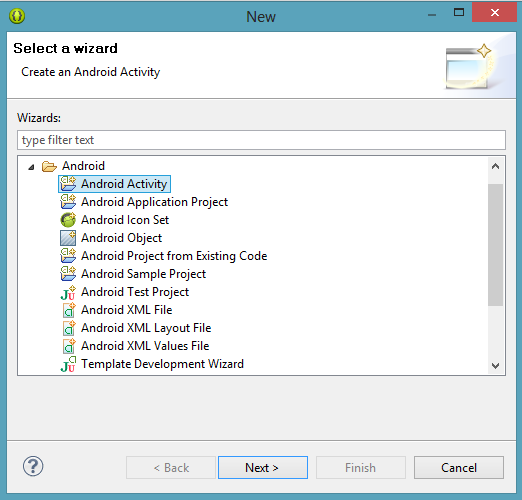Click the Android Project from Existing Code icon
This screenshot has width=522, height=500.
68,256
